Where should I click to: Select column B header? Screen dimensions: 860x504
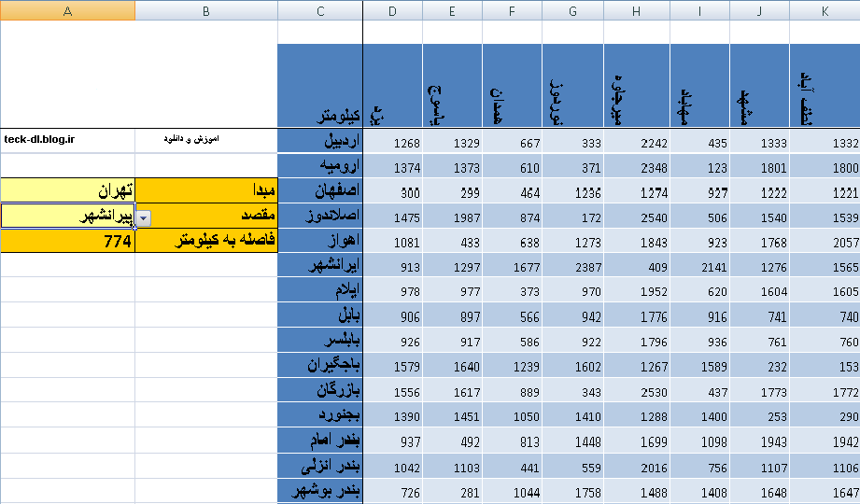205,10
